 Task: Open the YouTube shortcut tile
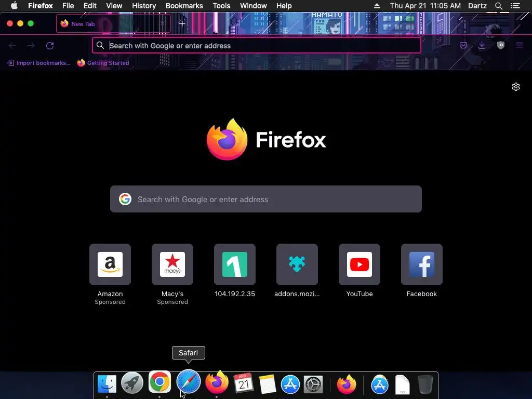coord(360,264)
